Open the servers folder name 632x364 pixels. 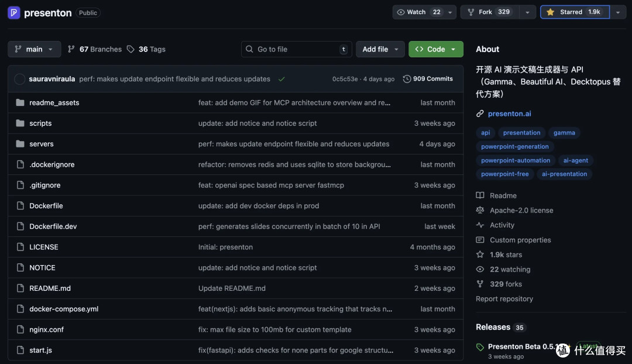[x=41, y=144]
